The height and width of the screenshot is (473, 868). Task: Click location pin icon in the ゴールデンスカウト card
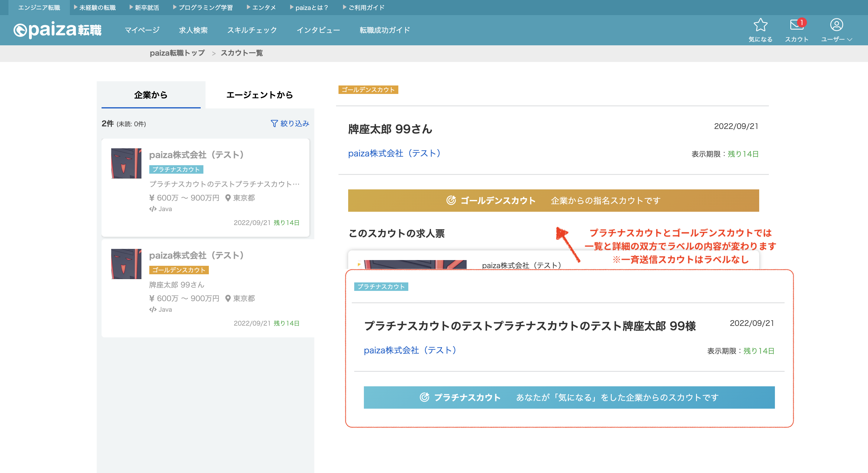pyautogui.click(x=228, y=299)
